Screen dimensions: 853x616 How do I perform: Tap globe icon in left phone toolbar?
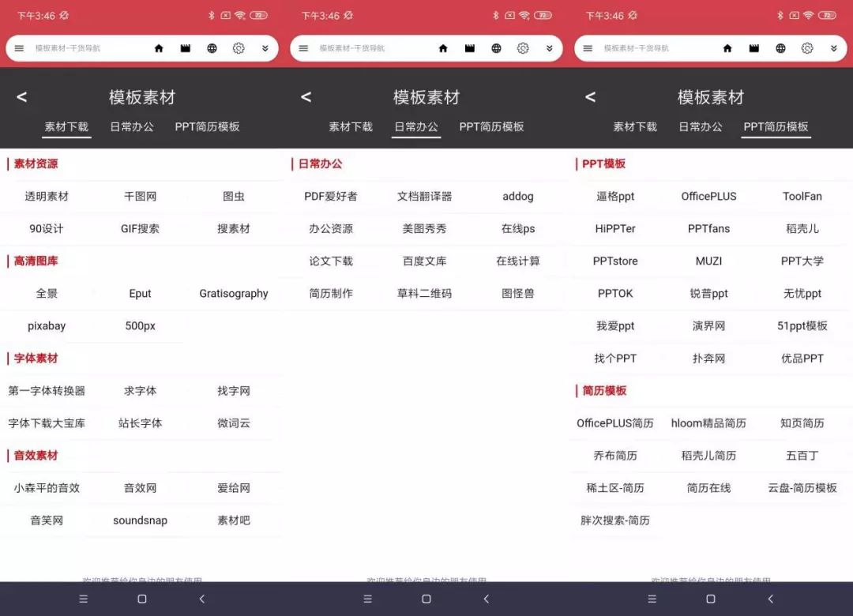coord(212,48)
